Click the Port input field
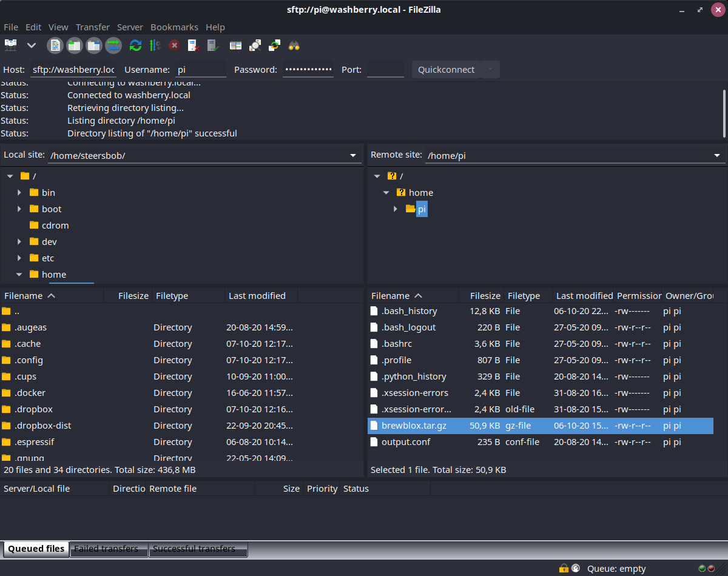 (385, 70)
